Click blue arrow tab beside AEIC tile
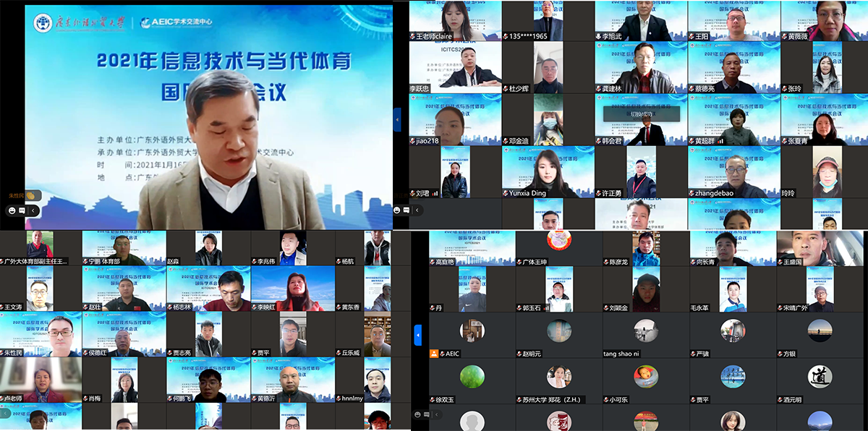The image size is (868, 431). (417, 335)
